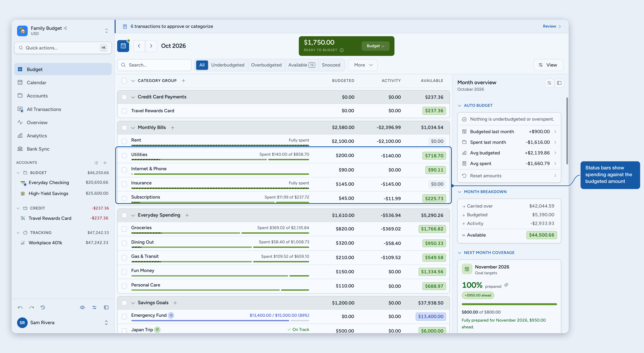This screenshot has height=353, width=644.
Task: Check the Rent row checkbox
Action: pyautogui.click(x=124, y=141)
